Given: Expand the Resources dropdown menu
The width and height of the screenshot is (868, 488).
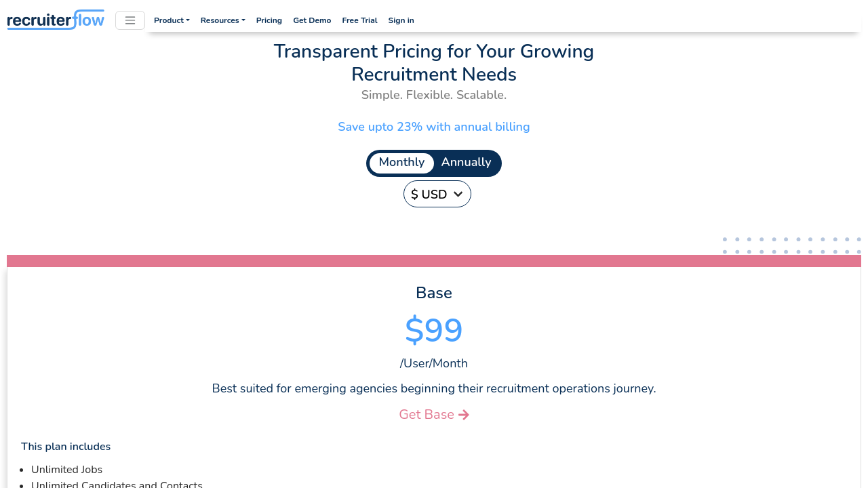Looking at the screenshot, I should (x=222, y=20).
